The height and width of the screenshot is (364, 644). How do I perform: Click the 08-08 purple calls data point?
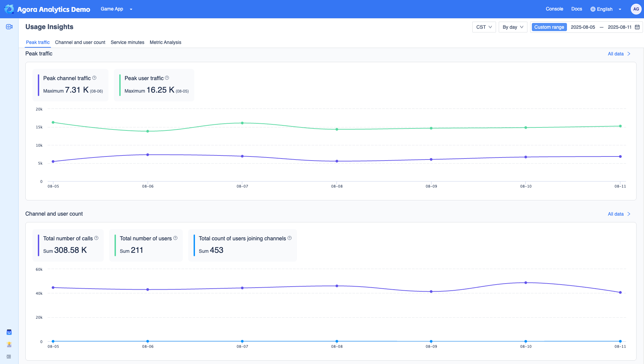(x=337, y=286)
